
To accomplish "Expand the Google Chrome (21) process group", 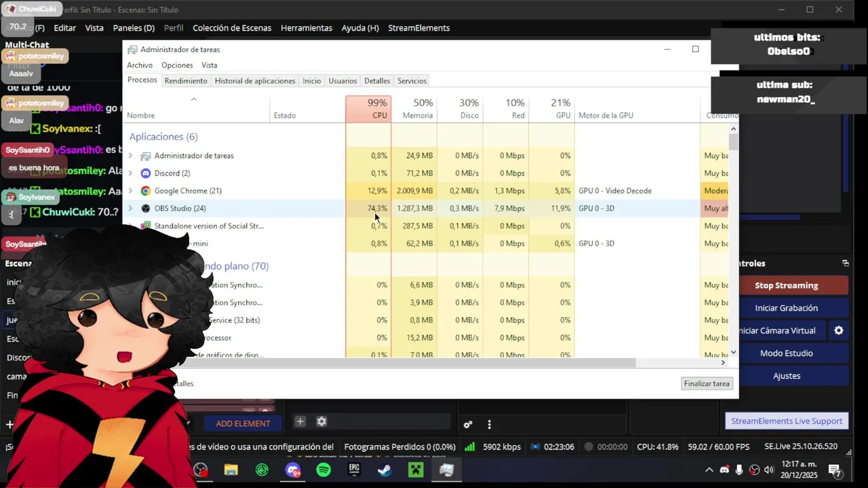I will tap(130, 190).
